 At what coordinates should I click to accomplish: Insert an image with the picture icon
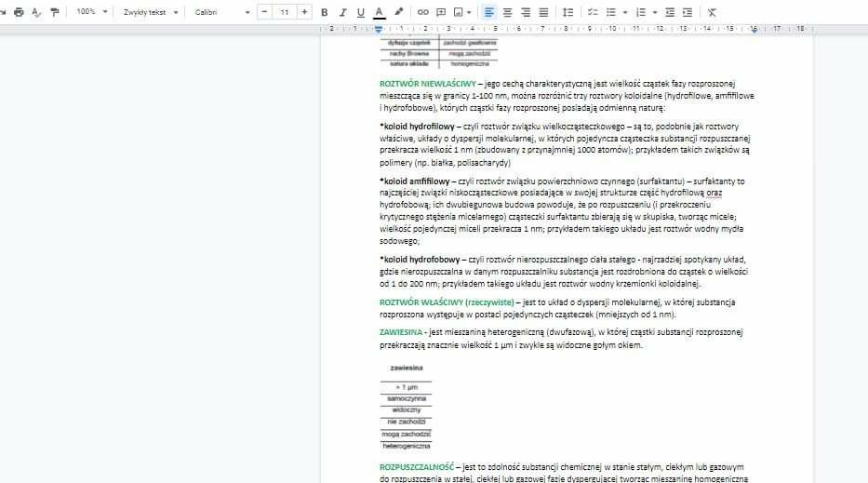tap(459, 12)
